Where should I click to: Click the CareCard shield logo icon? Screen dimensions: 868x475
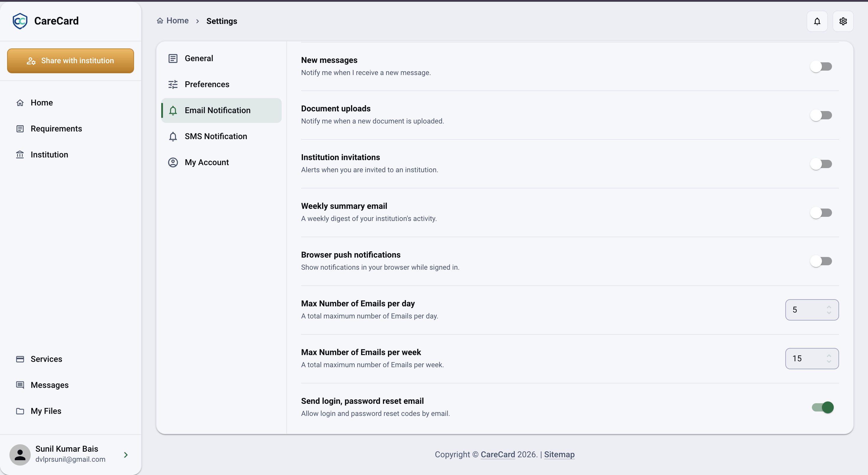pyautogui.click(x=20, y=21)
